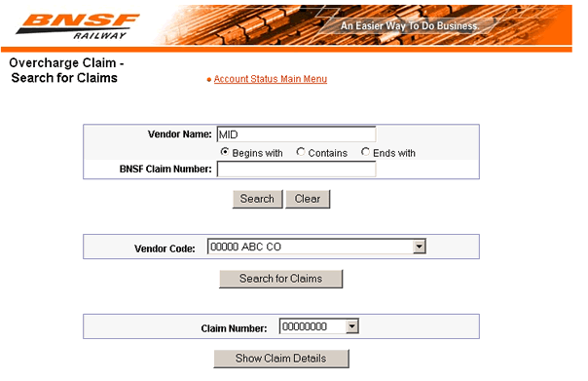Screen dimensions: 588x381
Task: Select the Begins with radio button
Action: pyautogui.click(x=225, y=152)
